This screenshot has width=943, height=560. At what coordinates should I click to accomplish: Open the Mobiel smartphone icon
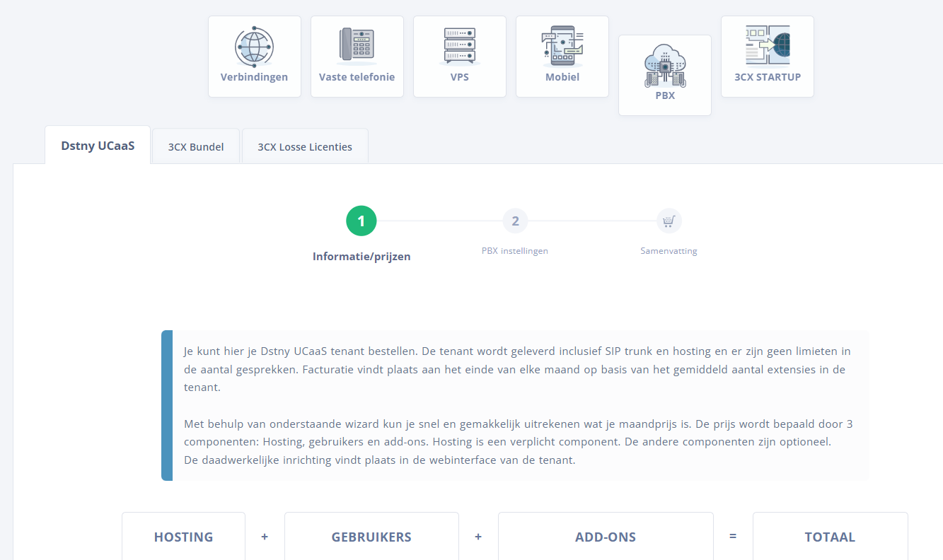pyautogui.click(x=562, y=46)
